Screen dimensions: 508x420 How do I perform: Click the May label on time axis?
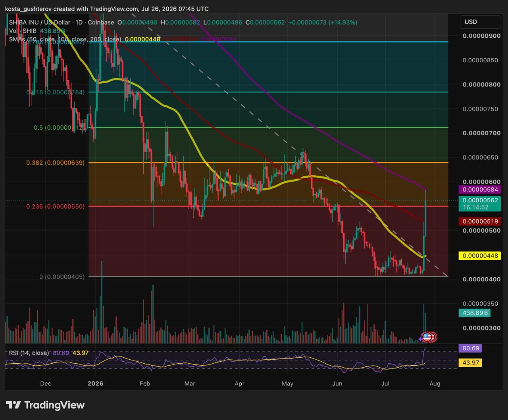click(x=287, y=384)
